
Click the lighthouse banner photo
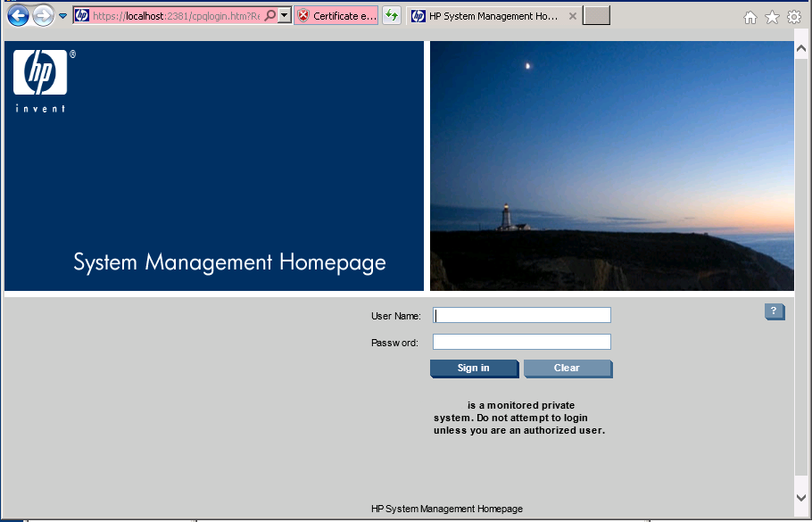coord(611,166)
